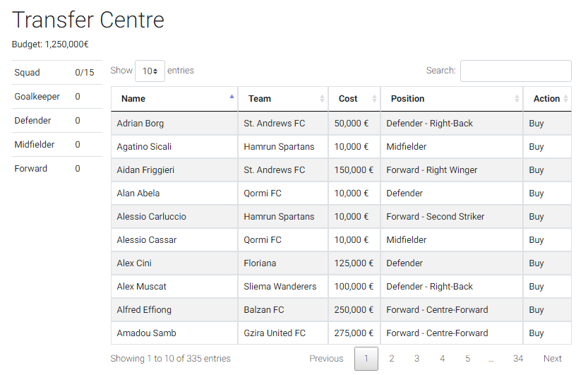
Task: Go to page 2 of results
Action: (392, 359)
